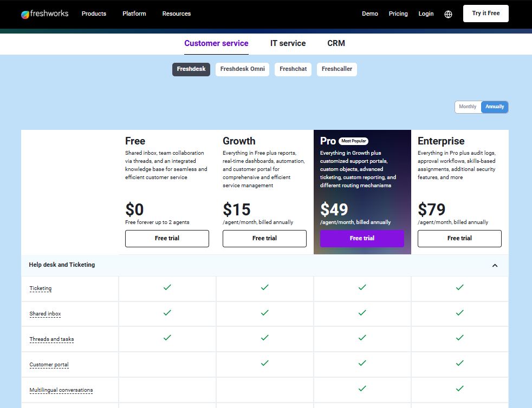Click the Shared inbox checkmark in Pro column
Image resolution: width=532 pixels, height=408 pixels.
[x=362, y=313]
